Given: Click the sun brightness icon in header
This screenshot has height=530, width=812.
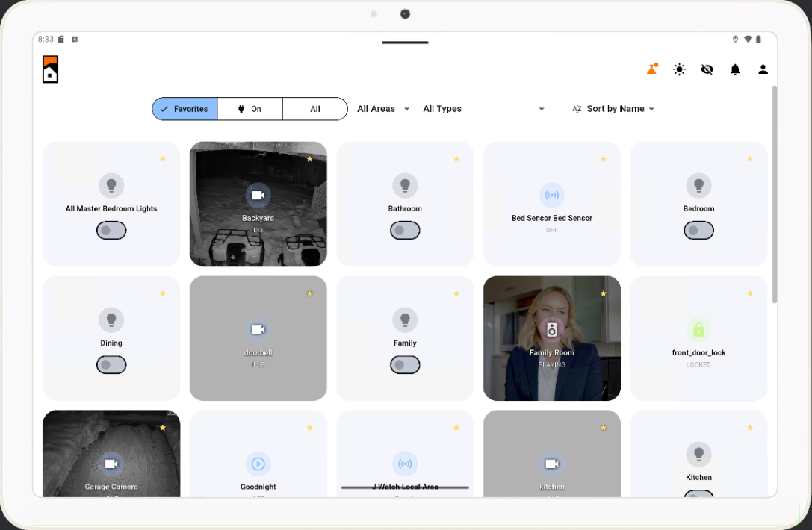Looking at the screenshot, I should click(x=679, y=69).
